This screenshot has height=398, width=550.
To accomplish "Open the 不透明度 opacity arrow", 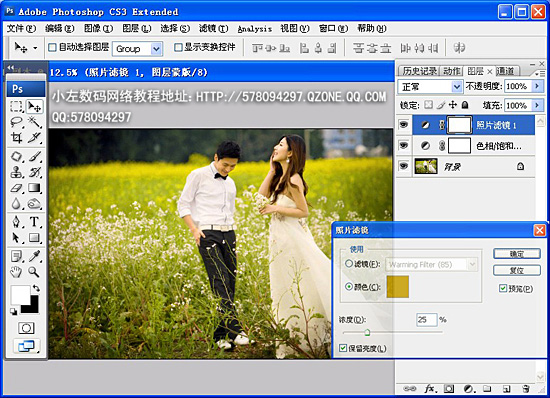I will (x=537, y=86).
